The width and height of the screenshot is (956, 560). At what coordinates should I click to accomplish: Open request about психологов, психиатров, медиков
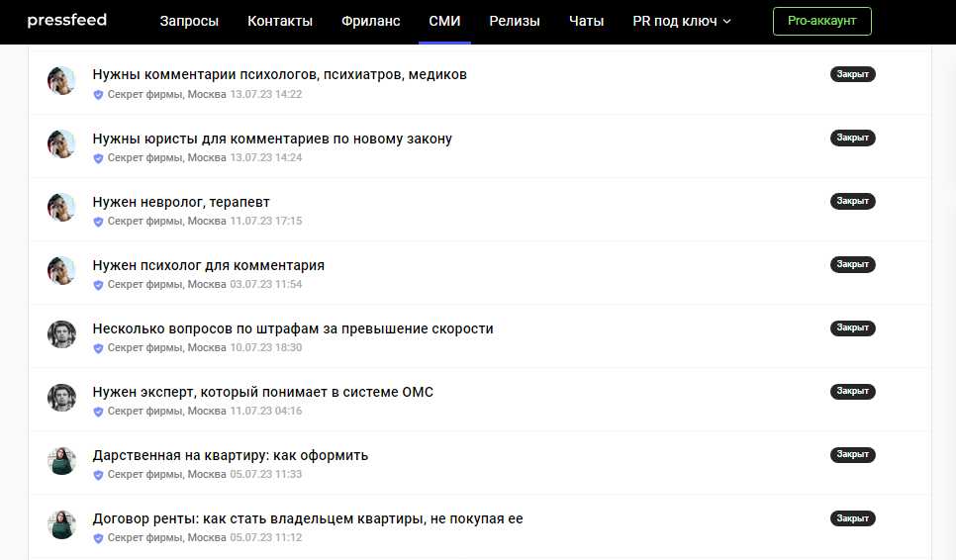point(280,74)
